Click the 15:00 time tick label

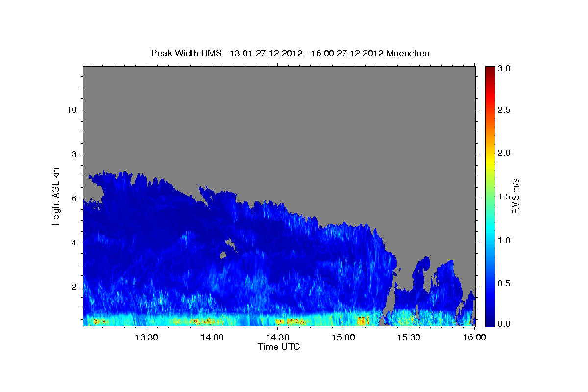(x=343, y=337)
